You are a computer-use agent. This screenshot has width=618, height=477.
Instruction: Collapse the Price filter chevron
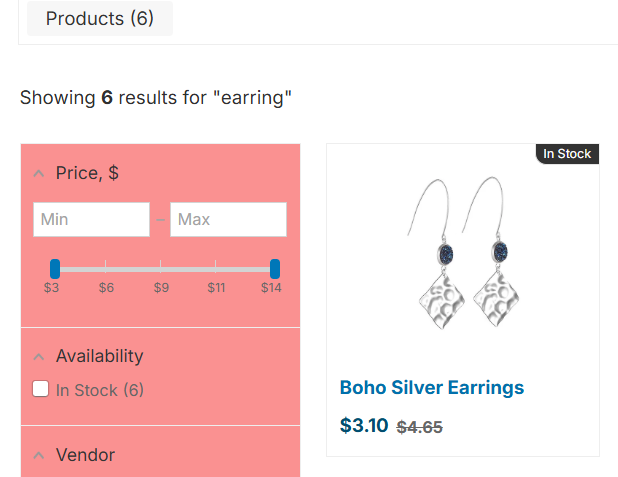39,174
